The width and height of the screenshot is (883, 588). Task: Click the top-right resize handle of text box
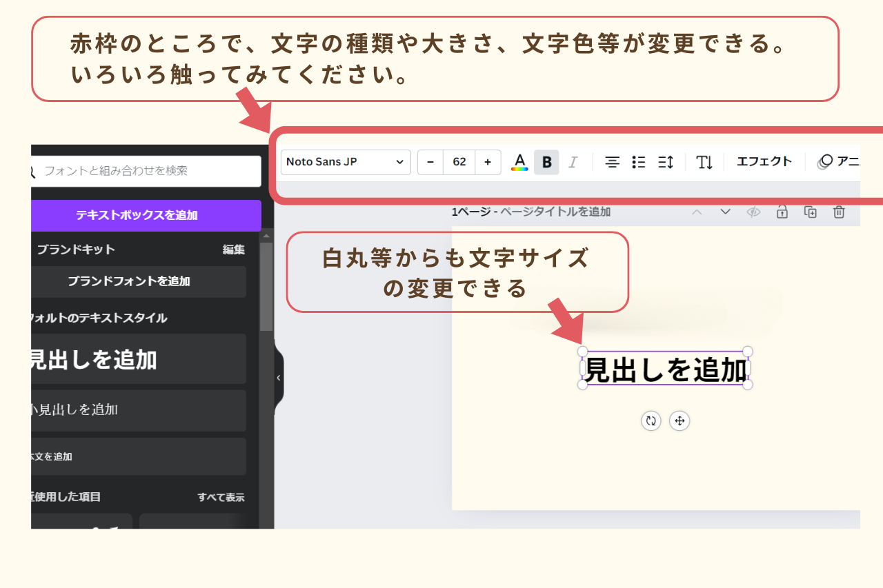click(x=747, y=352)
